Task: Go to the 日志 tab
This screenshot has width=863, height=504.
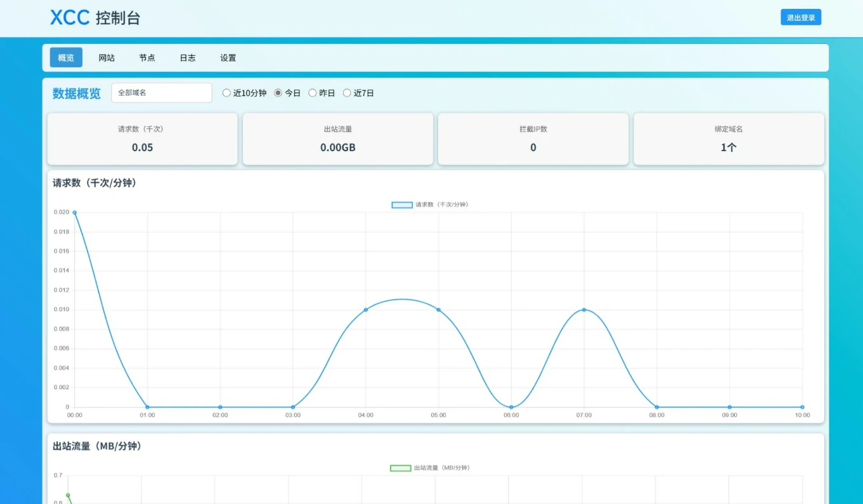Action: tap(187, 58)
